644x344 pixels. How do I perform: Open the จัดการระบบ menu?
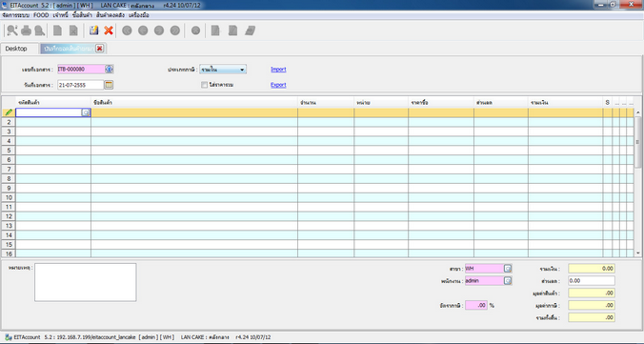[15, 15]
